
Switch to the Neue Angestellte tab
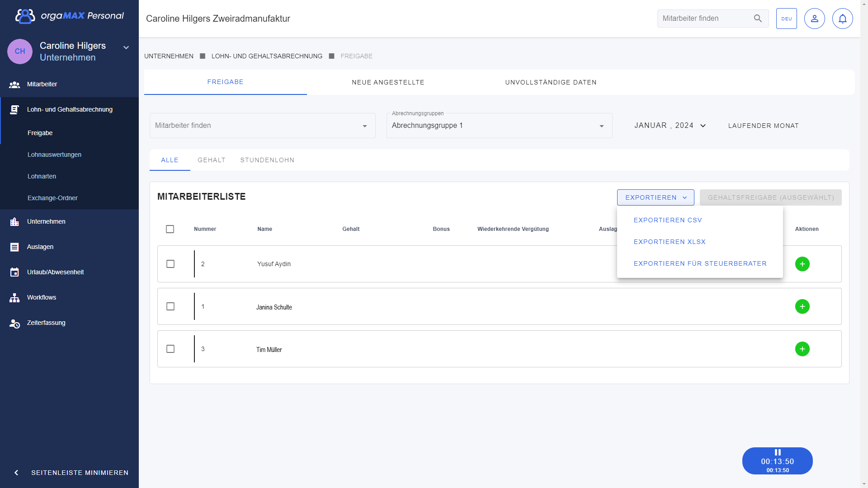tap(388, 82)
